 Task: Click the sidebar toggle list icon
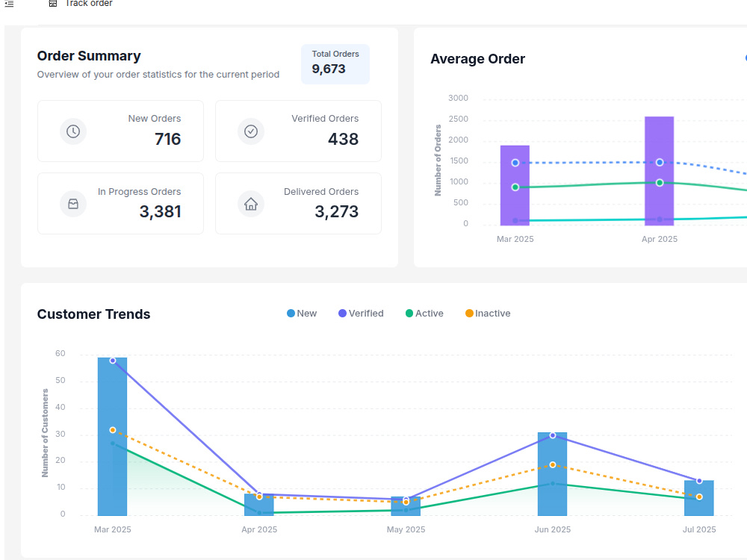9,3
